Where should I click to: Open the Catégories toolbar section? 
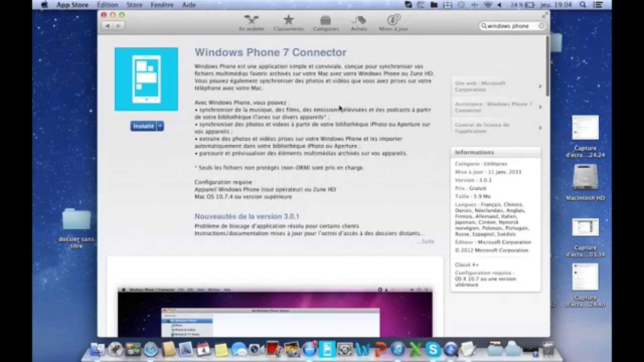[326, 23]
